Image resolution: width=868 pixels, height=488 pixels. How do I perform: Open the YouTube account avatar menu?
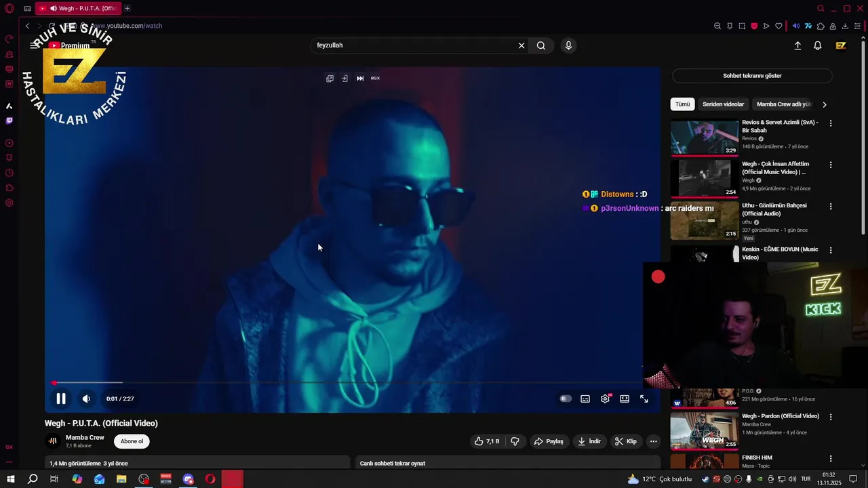coord(841,45)
